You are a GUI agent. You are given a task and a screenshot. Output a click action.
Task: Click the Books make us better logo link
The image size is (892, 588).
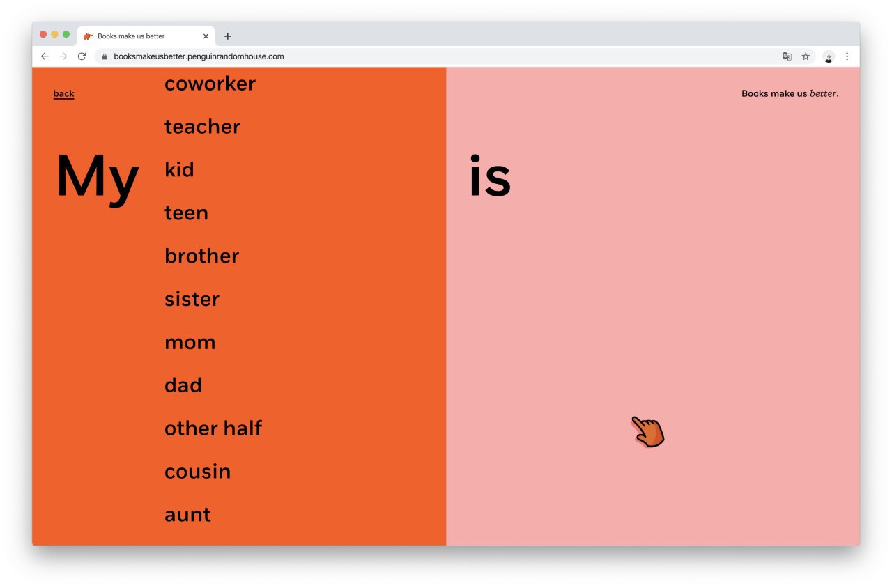pos(790,93)
